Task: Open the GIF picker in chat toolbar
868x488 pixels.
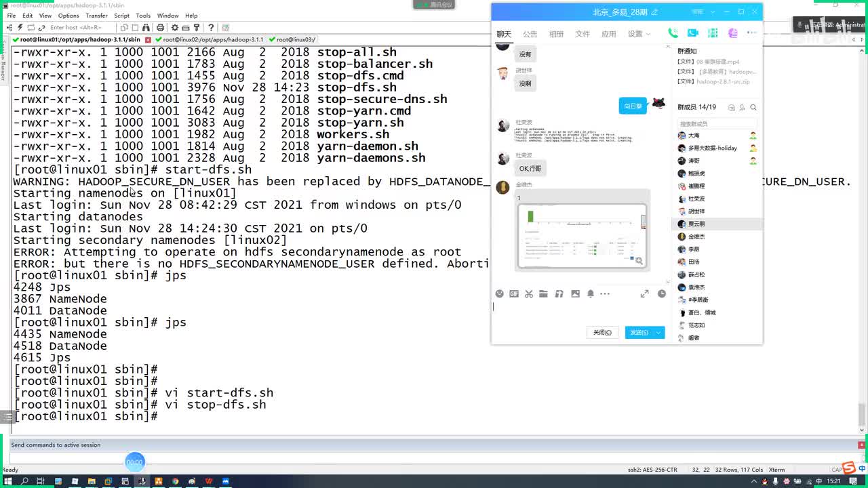Action: click(x=514, y=293)
